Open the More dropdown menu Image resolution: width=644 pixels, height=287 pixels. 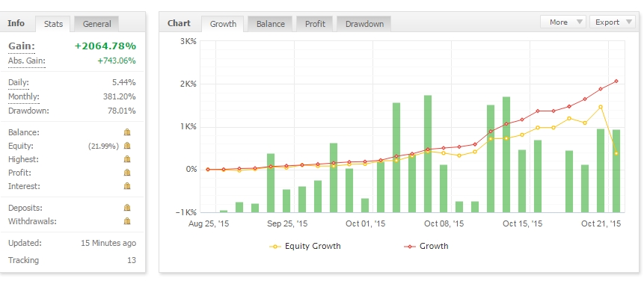coord(562,22)
